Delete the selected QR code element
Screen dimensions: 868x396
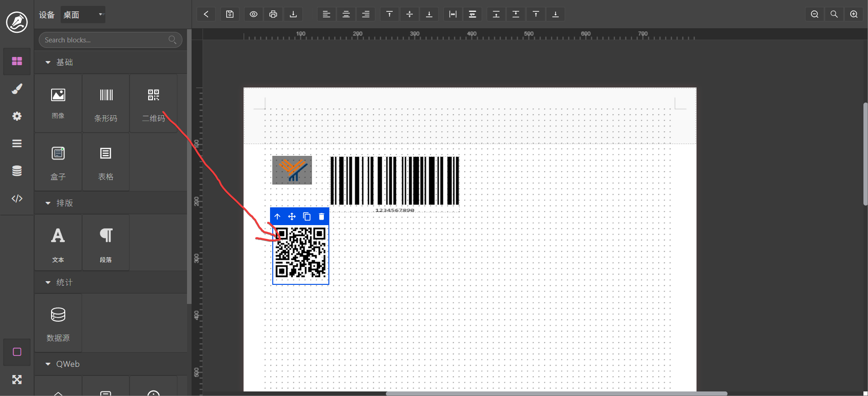pos(322,216)
